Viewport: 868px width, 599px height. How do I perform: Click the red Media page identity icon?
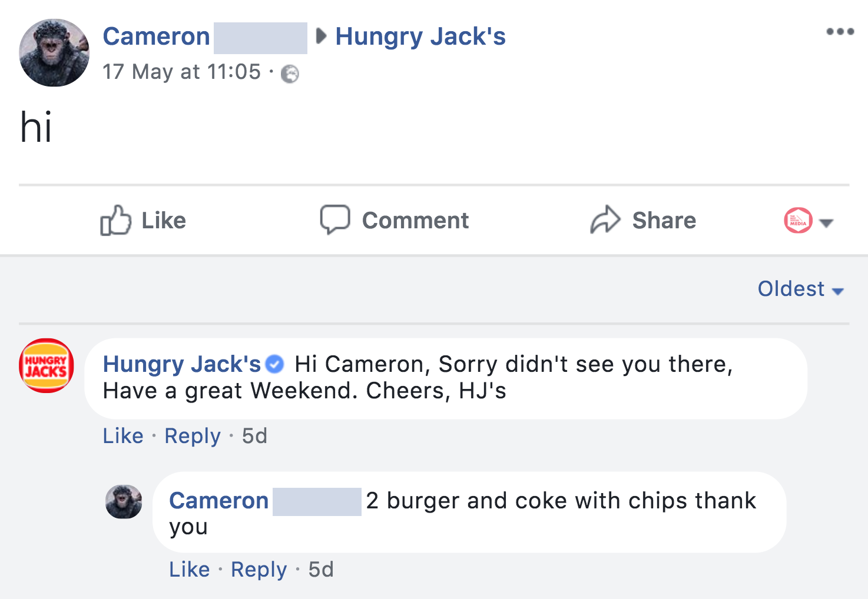coord(798,221)
